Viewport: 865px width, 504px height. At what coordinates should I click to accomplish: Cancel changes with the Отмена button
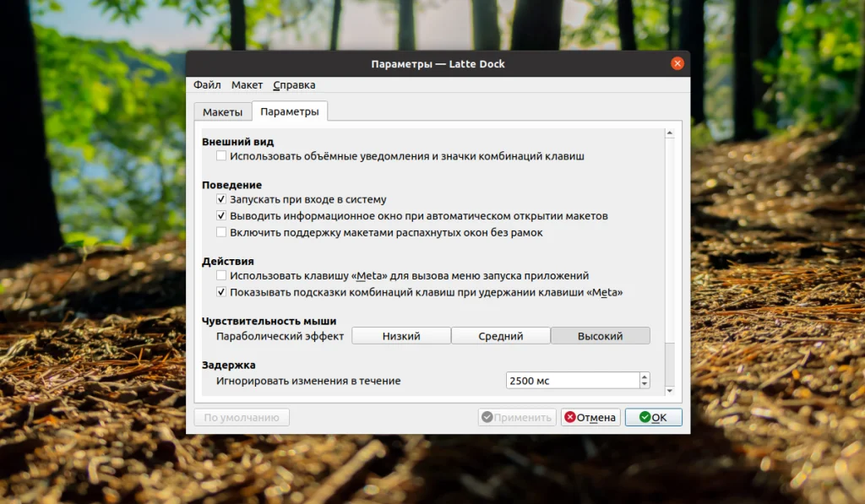point(590,416)
